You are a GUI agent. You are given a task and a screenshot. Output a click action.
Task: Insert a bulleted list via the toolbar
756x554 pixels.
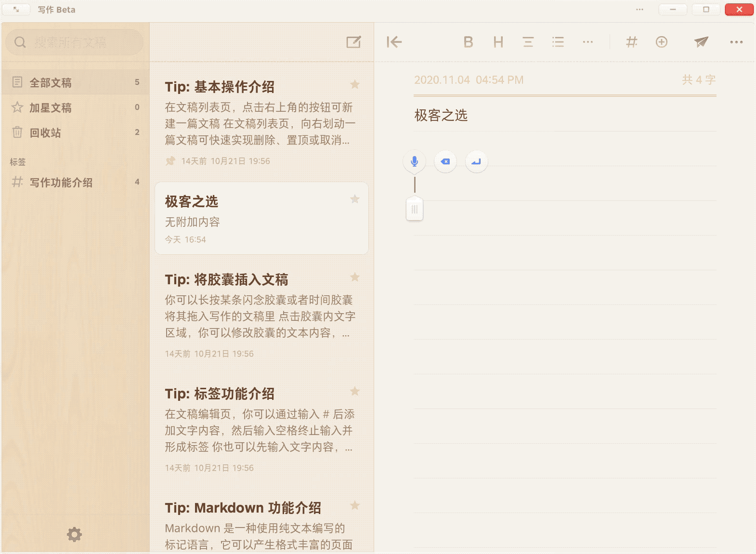[558, 42]
